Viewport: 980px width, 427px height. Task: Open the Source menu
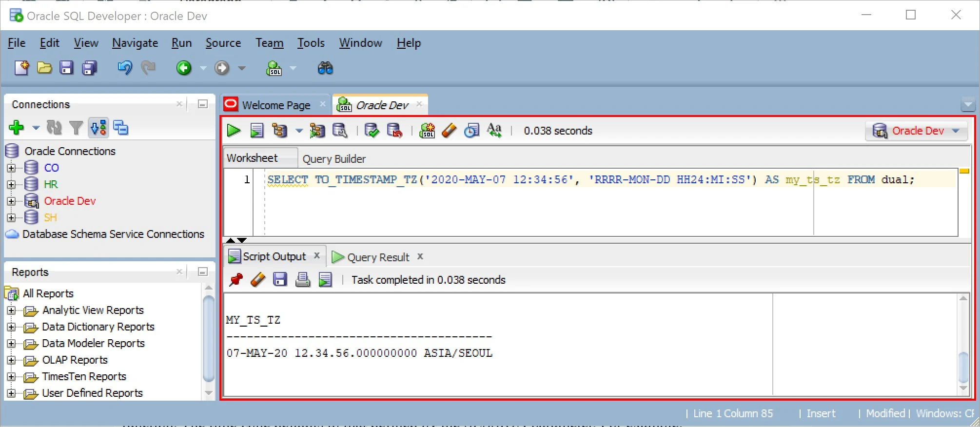223,43
